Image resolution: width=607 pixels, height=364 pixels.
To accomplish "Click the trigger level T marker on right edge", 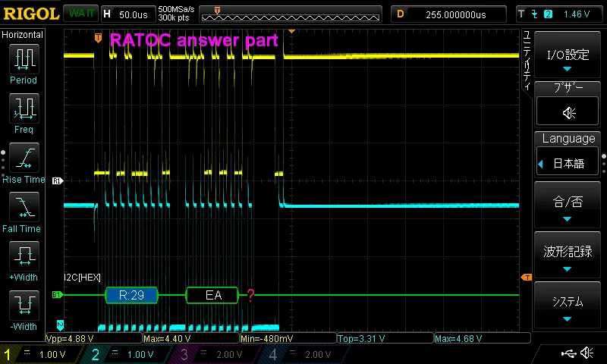I will point(526,277).
